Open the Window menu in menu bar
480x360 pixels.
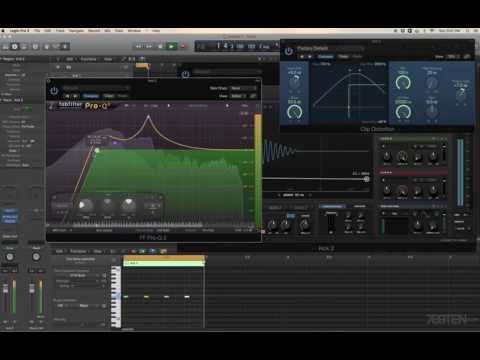(134, 31)
